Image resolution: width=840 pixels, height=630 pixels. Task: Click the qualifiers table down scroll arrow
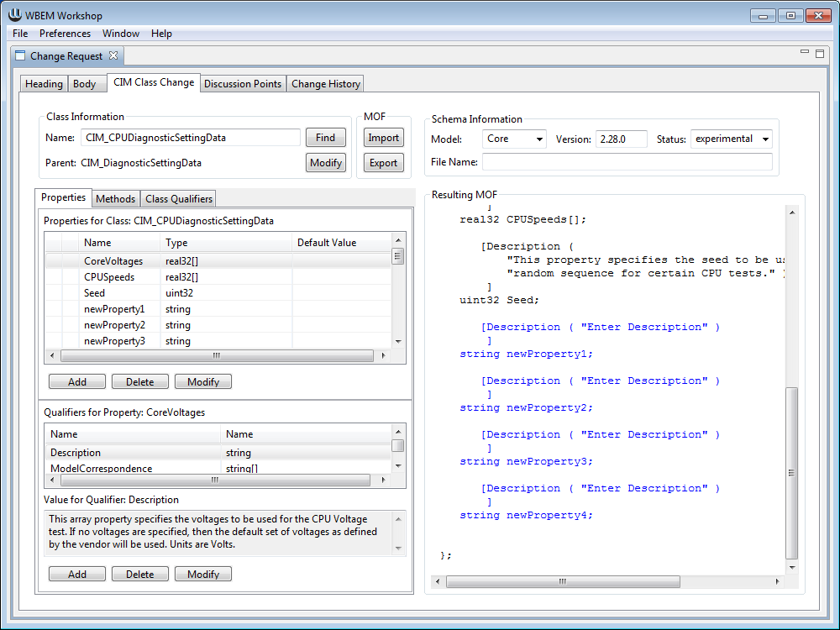pyautogui.click(x=398, y=466)
